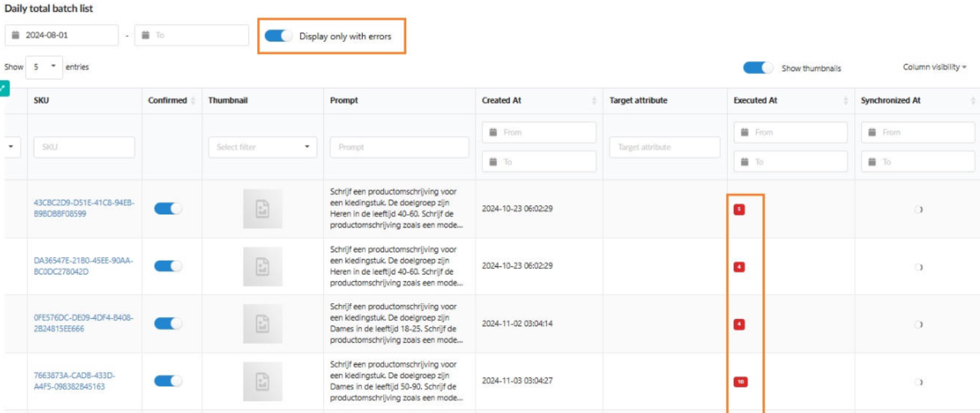Turn off the Show thumbnails toggle
This screenshot has height=413, width=980.
click(758, 68)
